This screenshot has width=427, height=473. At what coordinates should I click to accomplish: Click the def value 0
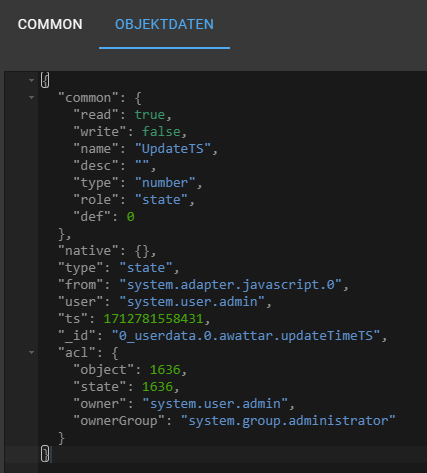[x=130, y=217]
